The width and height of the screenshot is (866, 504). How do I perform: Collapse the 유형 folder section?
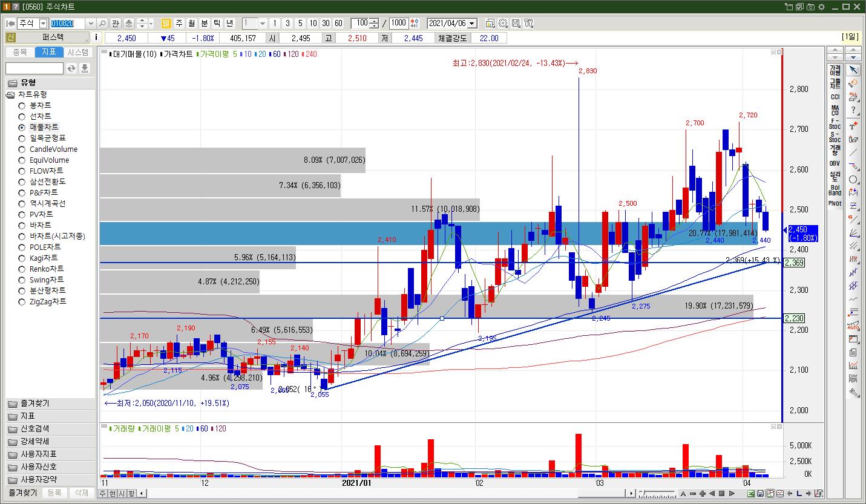pyautogui.click(x=50, y=83)
